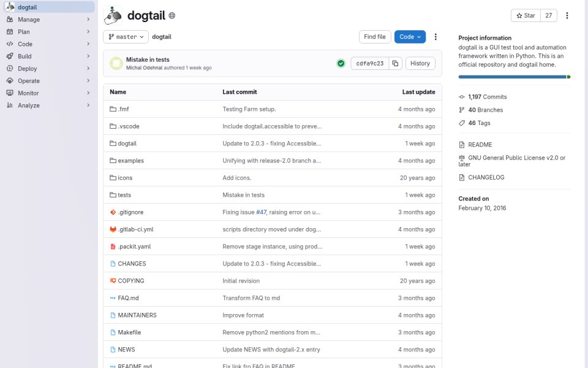
Task: Click the Code brackets icon in the sidebar
Action: (10, 44)
